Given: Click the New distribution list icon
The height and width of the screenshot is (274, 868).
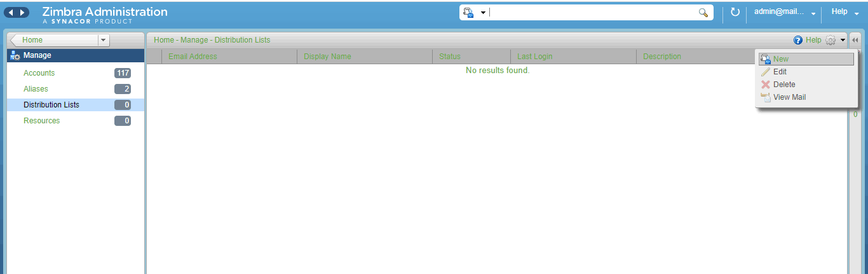Looking at the screenshot, I should (x=766, y=59).
